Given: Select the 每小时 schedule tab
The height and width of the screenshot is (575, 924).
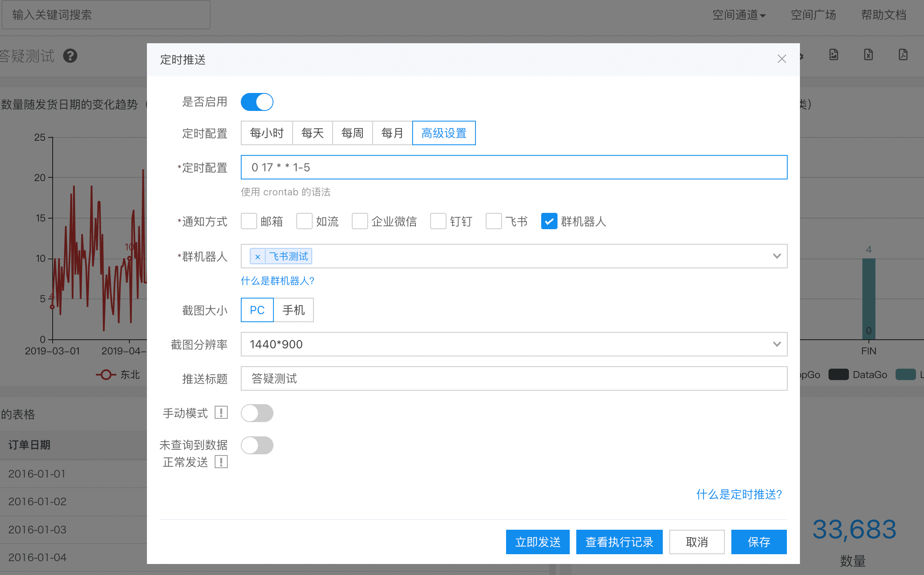Looking at the screenshot, I should pos(267,133).
